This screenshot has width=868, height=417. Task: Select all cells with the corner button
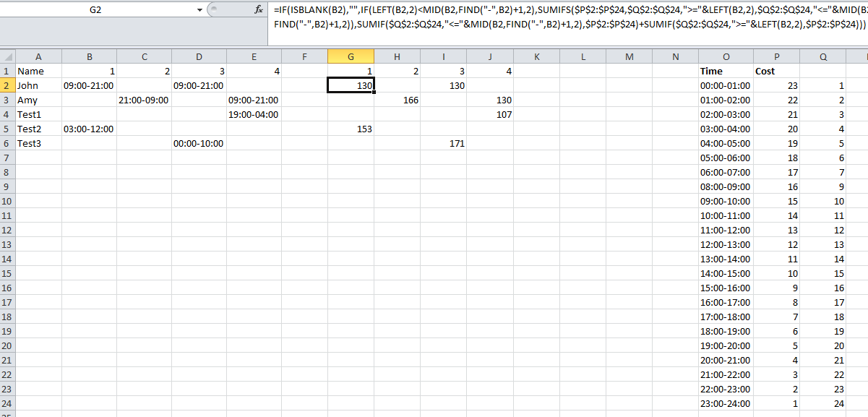coord(7,56)
